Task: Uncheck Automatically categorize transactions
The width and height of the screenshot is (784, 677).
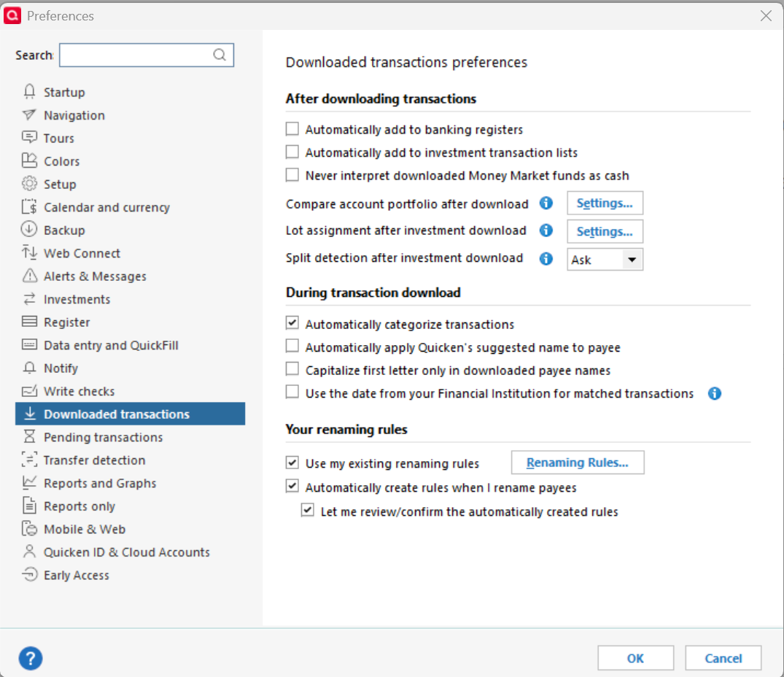Action: [292, 323]
